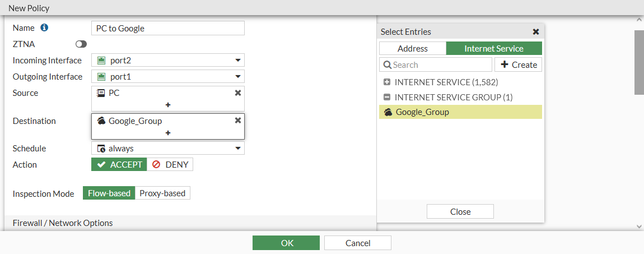Remove Google_Group from Destination field
The width and height of the screenshot is (644, 254).
[237, 120]
